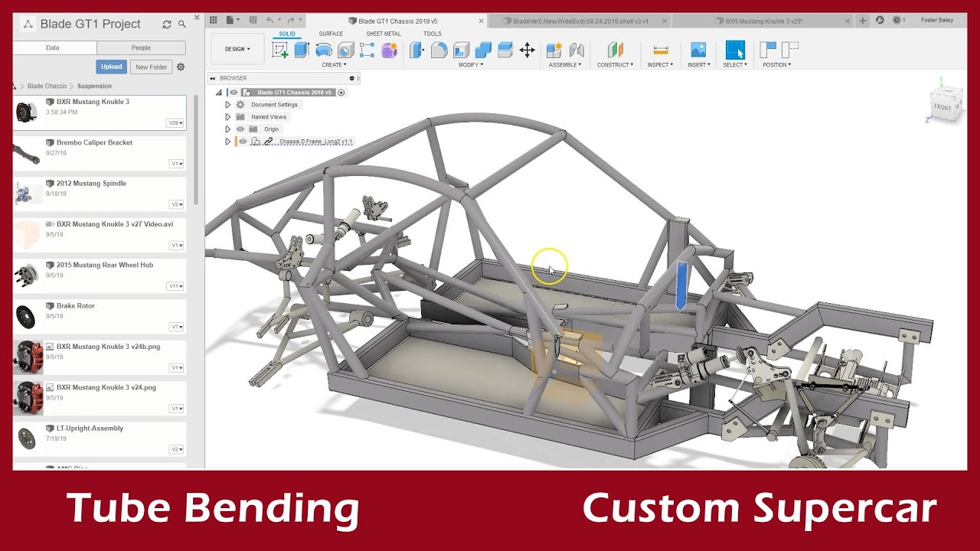Viewport: 980px width, 551px height.
Task: Toggle the data panel grid icon
Action: pyautogui.click(x=214, y=20)
